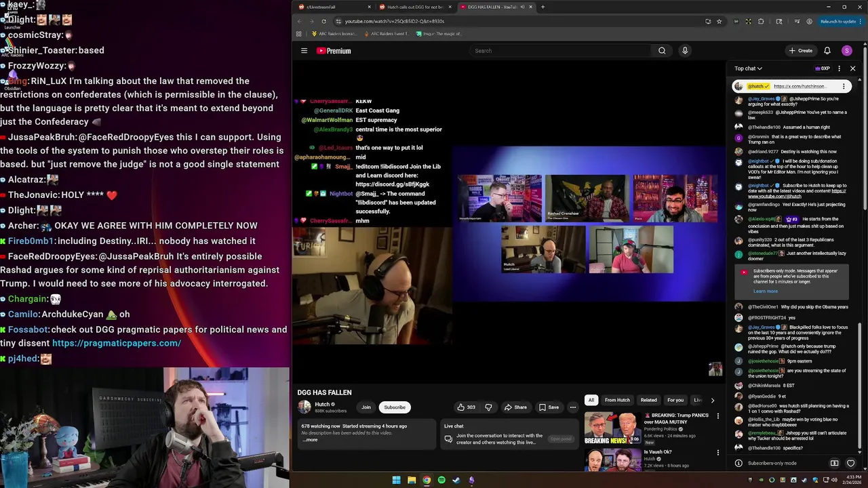This screenshot has height=488, width=868.
Task: Select the Related chip
Action: pos(649,400)
